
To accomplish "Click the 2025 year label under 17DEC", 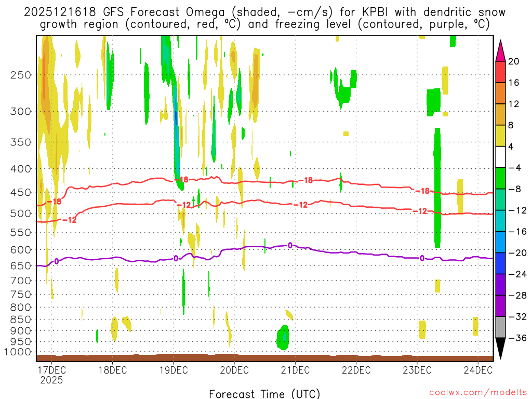I will [51, 380].
